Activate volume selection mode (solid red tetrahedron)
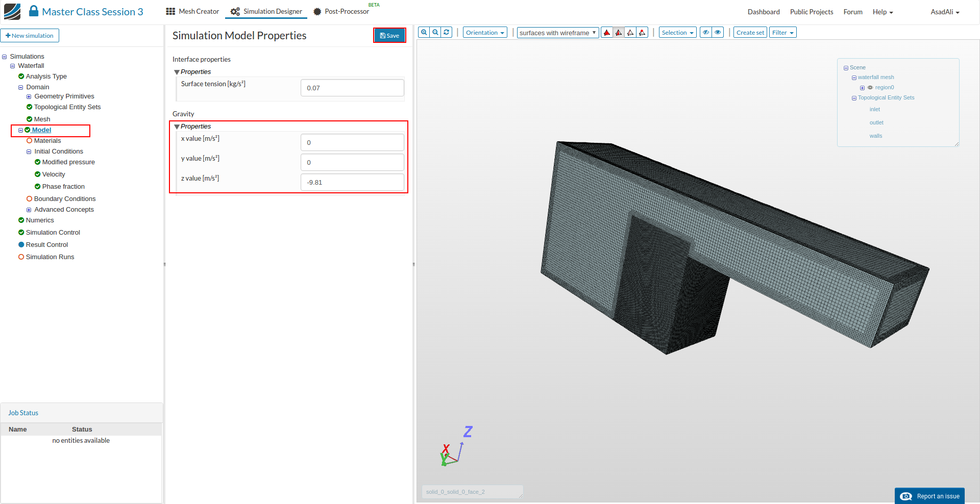 (607, 33)
